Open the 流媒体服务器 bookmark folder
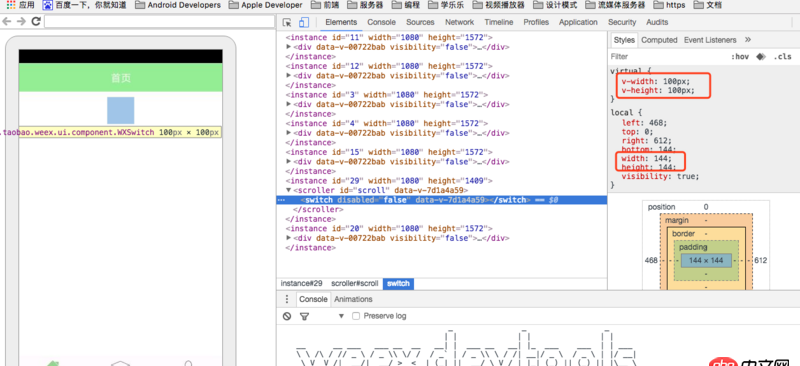The width and height of the screenshot is (800, 366). 615,5
